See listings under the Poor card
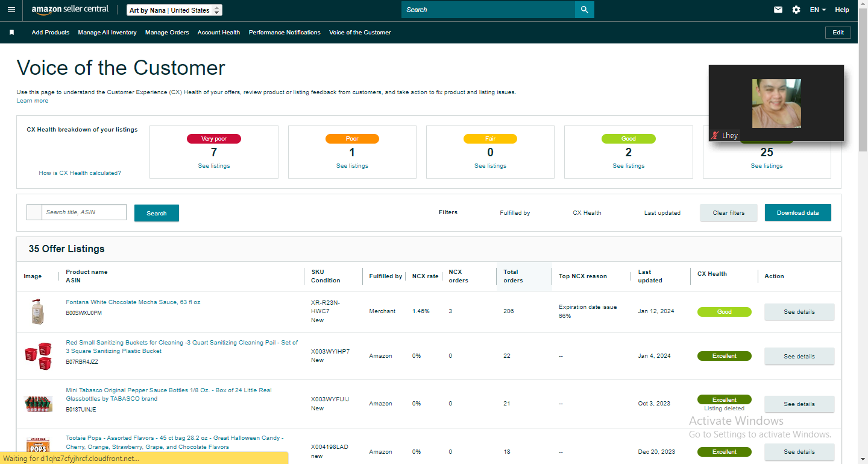 click(x=352, y=166)
